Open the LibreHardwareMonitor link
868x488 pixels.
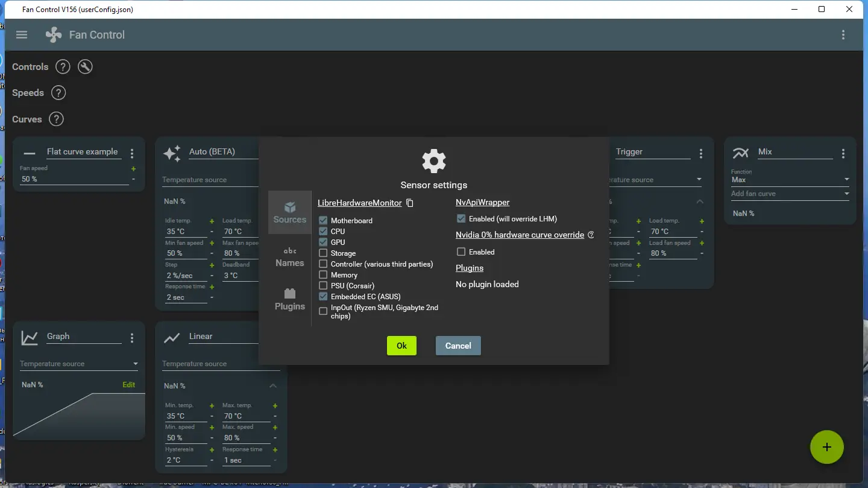(x=360, y=203)
